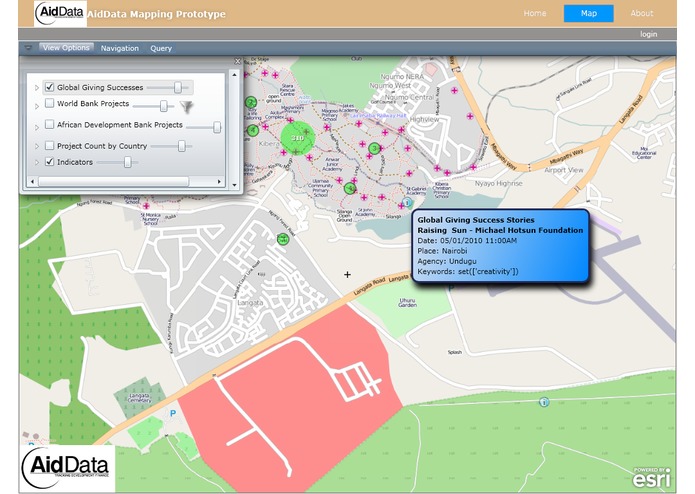Click the layer list scroll-left arrow
695x494 pixels.
[x=32, y=182]
